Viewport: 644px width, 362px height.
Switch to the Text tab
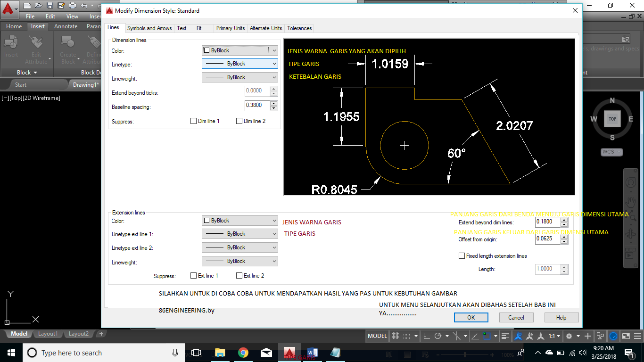click(x=182, y=28)
